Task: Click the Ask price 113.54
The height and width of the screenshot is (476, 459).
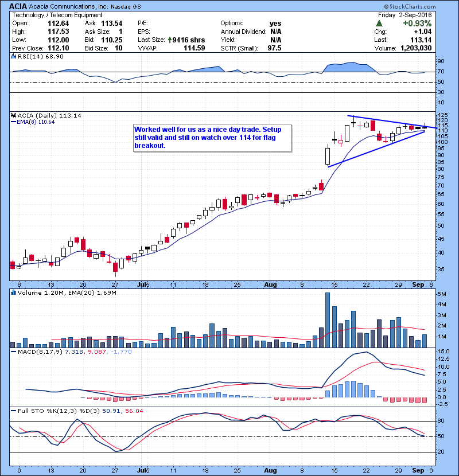Action: 112,24
